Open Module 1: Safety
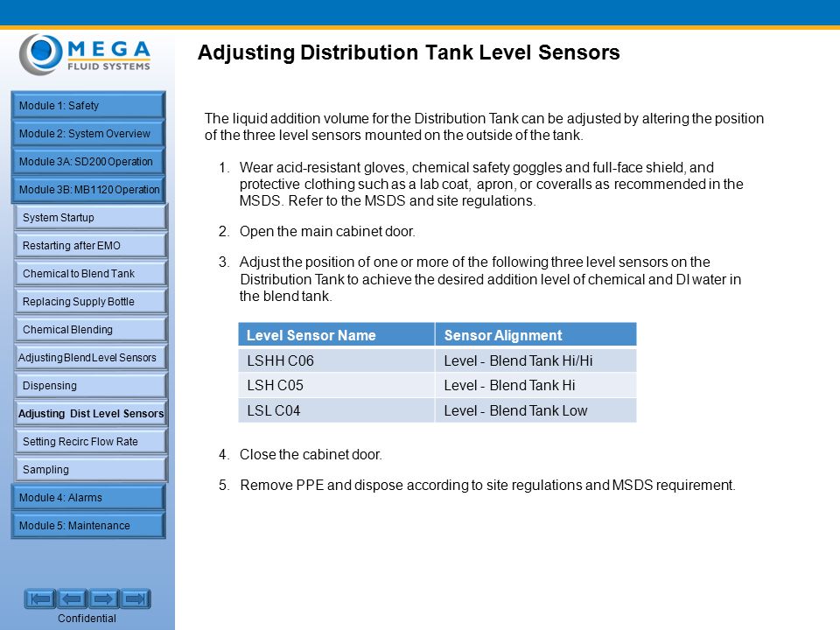Image resolution: width=840 pixels, height=630 pixels. tap(87, 106)
